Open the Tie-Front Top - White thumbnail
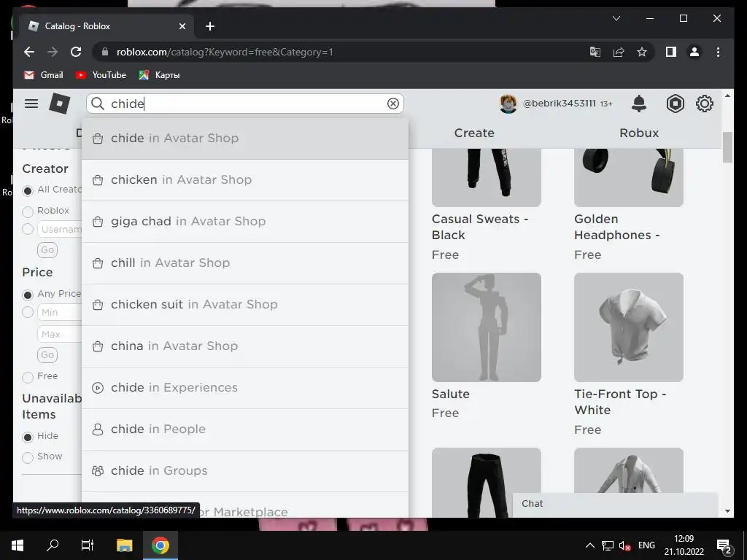The width and height of the screenshot is (747, 560). pos(629,327)
